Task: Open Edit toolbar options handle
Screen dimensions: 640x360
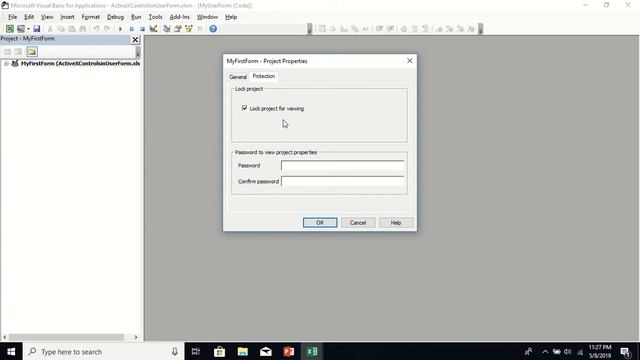Action: tap(480, 29)
